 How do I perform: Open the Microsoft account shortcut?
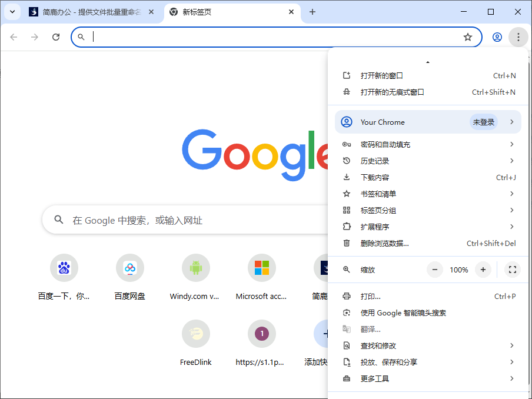point(262,268)
